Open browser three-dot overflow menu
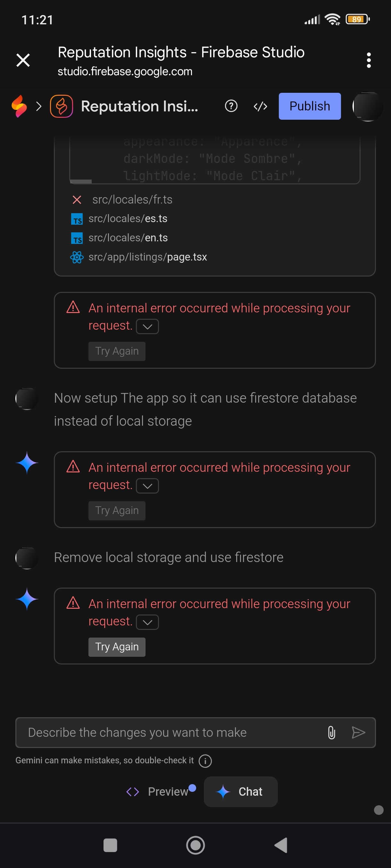The width and height of the screenshot is (391, 868). (x=369, y=60)
